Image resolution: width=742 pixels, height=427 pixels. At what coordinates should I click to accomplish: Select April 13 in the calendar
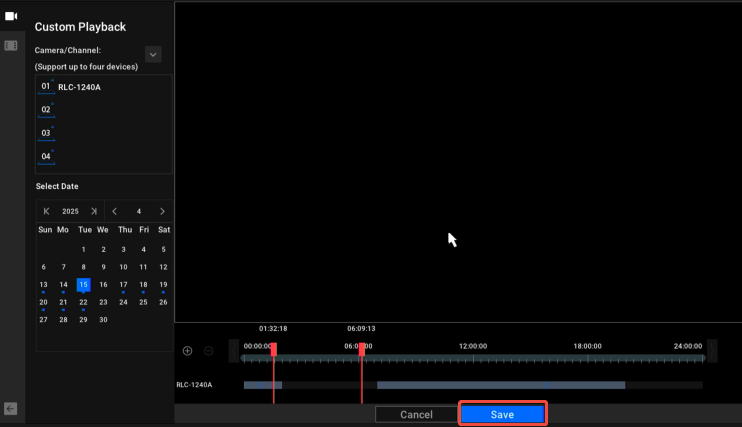coord(44,285)
